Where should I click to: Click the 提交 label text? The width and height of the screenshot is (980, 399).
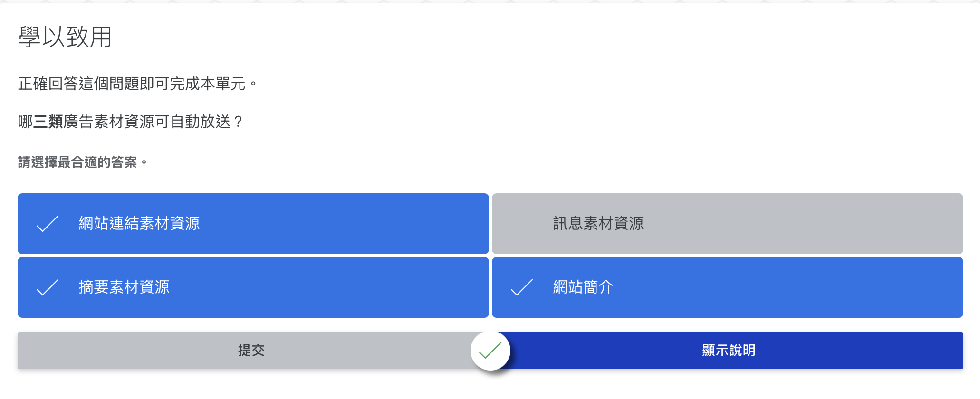click(251, 351)
